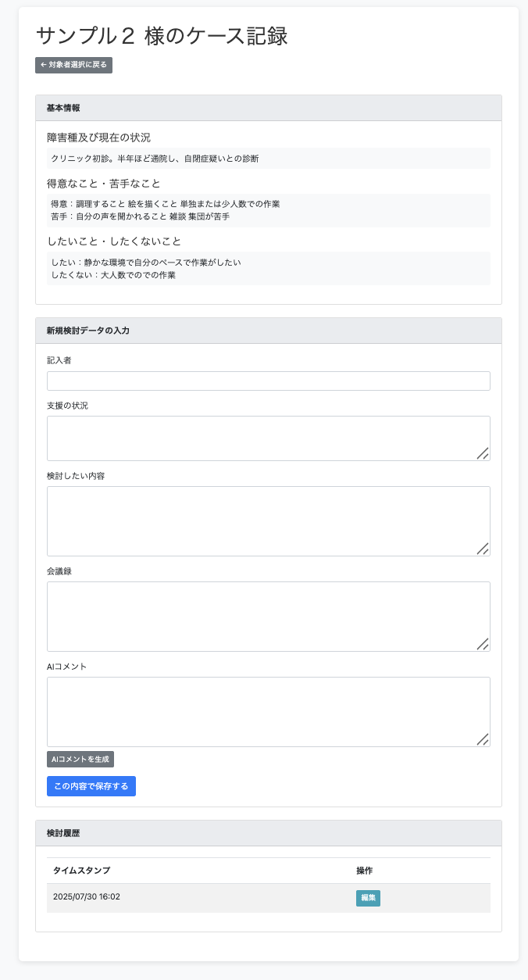Click inside the 支援の状況 text area
This screenshot has width=528, height=980.
tap(258, 438)
